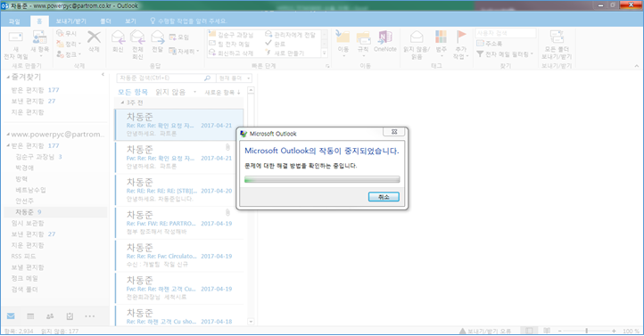
Task: Collapse the www.powerpyc@partrom account tree
Action: point(8,135)
